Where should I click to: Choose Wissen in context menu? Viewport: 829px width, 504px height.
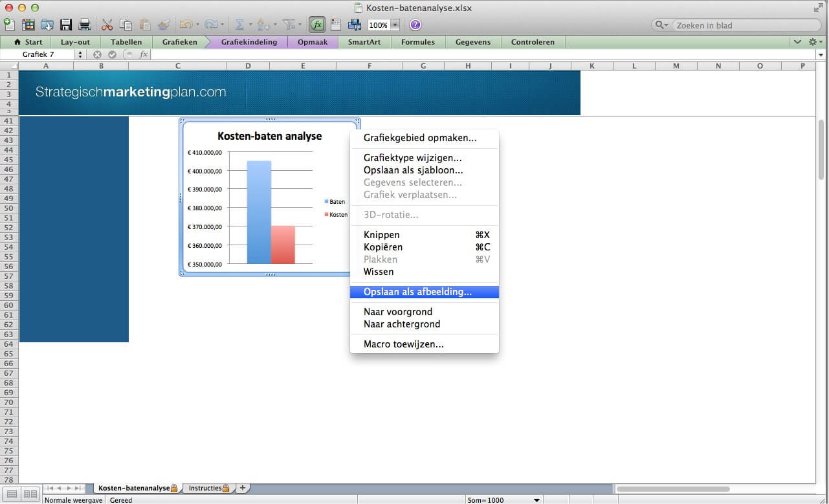pos(424,272)
